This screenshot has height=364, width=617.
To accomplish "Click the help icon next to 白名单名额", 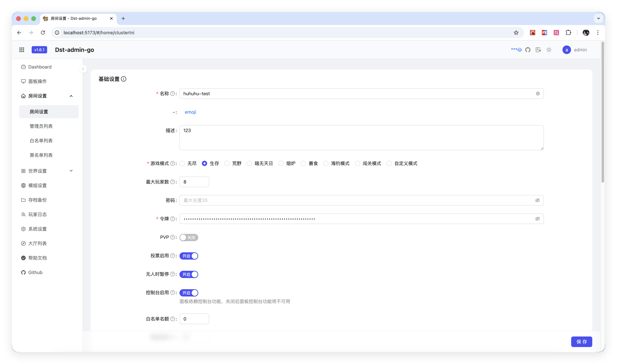I will click(173, 319).
